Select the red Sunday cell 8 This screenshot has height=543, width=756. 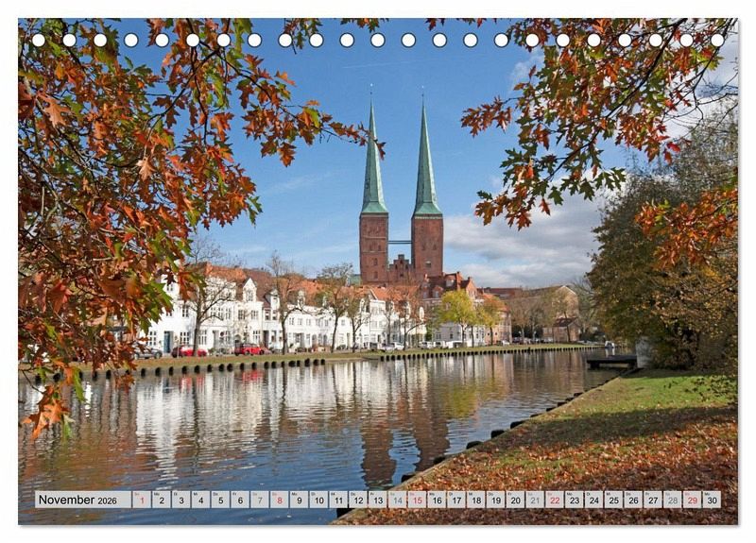(x=280, y=500)
